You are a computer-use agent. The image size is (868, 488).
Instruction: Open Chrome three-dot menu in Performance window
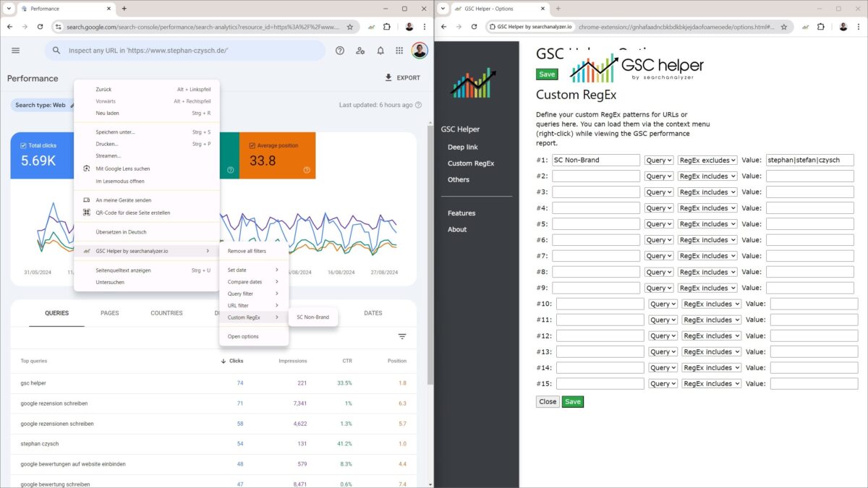(424, 27)
